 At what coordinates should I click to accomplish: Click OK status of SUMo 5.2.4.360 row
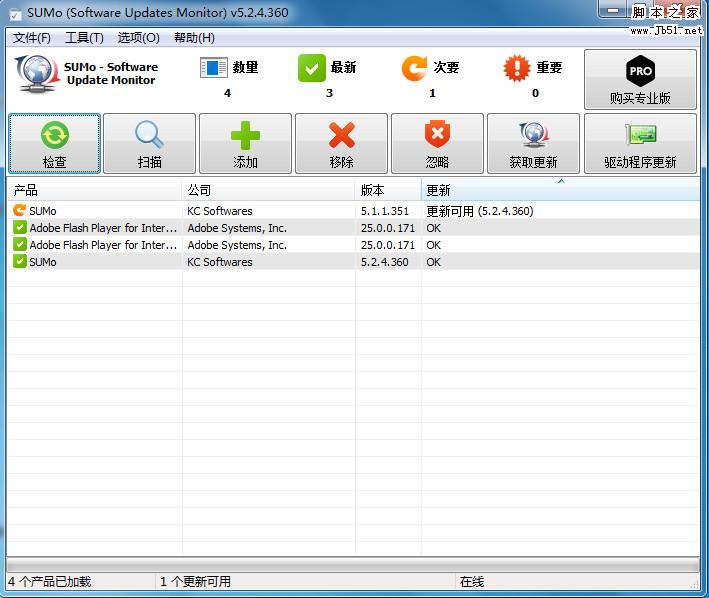[433, 262]
